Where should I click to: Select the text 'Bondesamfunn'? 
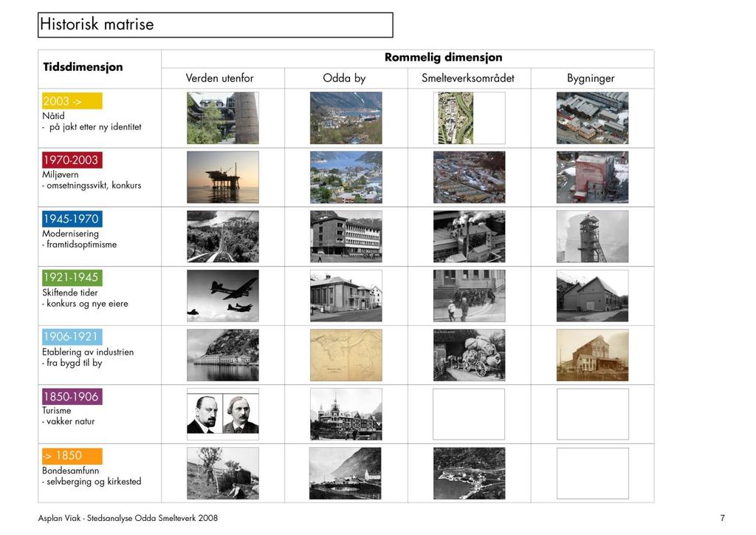click(x=70, y=471)
